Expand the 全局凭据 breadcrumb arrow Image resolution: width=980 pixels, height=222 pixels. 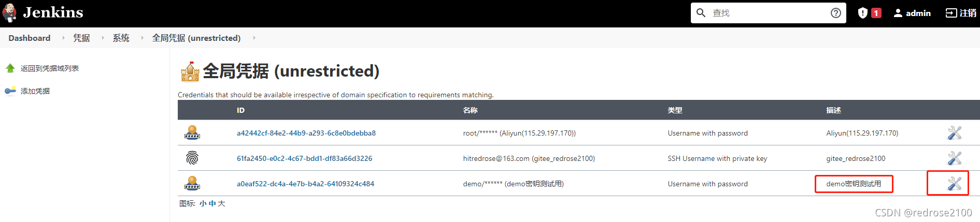(x=254, y=38)
